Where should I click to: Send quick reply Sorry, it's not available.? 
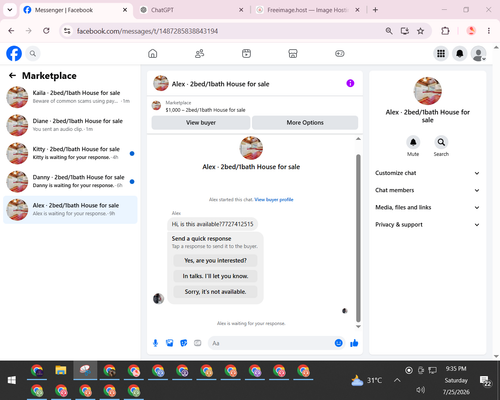(215, 292)
